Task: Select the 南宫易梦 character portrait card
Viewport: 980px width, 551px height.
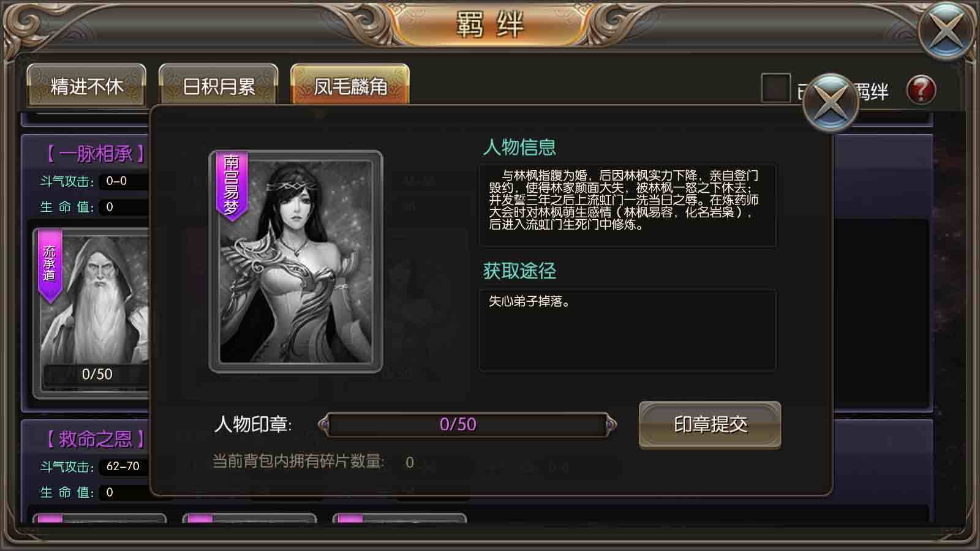Action: [296, 262]
